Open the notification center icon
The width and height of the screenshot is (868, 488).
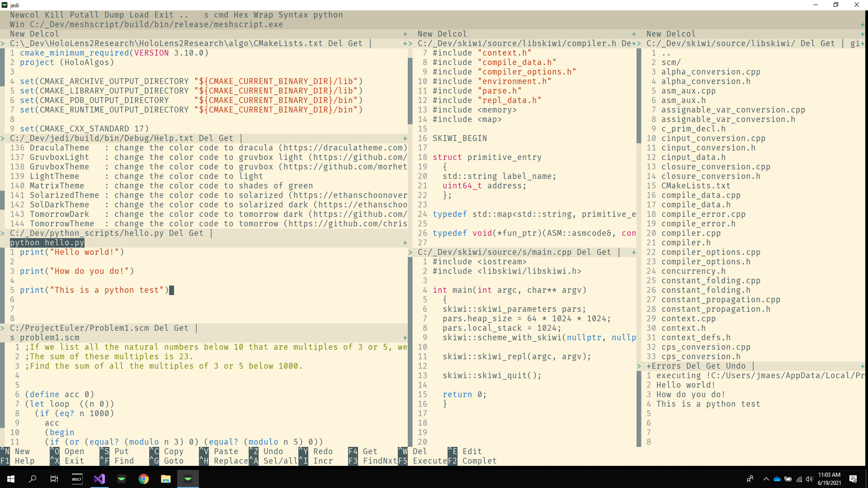point(853,479)
